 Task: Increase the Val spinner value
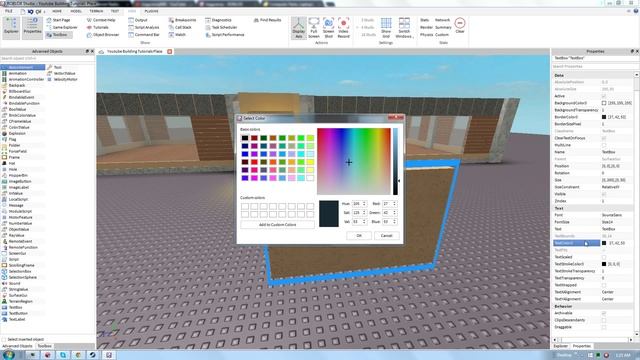tap(364, 220)
